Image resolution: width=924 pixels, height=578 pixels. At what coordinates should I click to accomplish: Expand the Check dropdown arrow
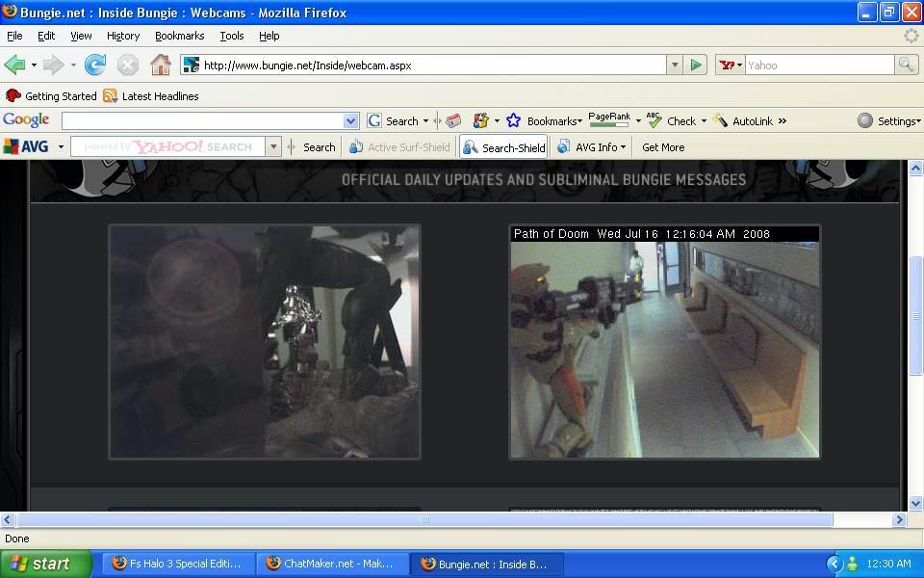click(x=704, y=121)
